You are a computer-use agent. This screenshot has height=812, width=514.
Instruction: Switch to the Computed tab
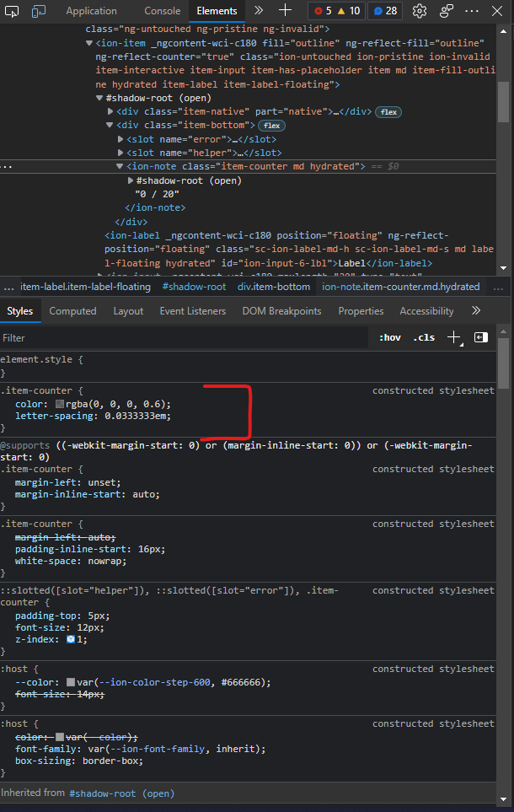tap(72, 310)
